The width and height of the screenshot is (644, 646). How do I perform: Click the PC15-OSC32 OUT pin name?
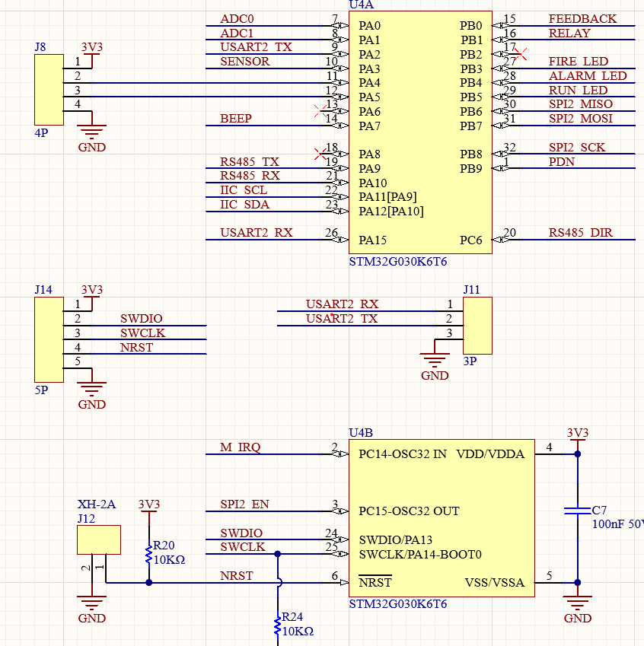[409, 511]
